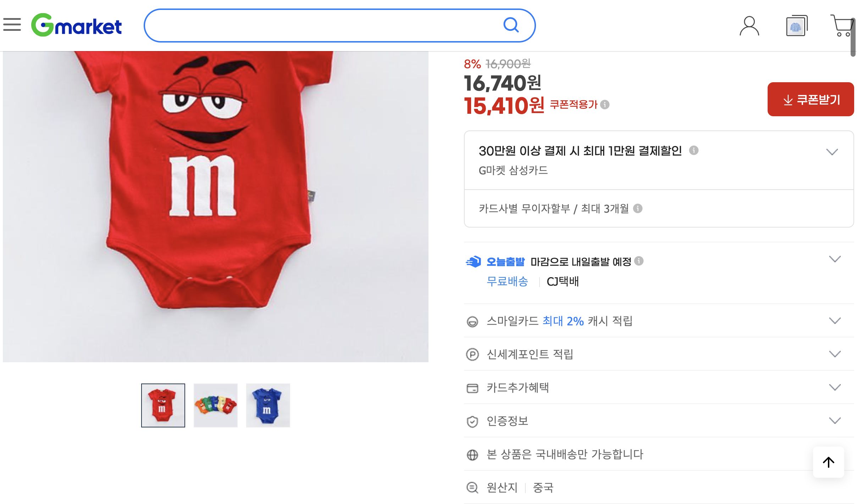
Task: Click the 신세계포인트 P icon
Action: (x=472, y=354)
